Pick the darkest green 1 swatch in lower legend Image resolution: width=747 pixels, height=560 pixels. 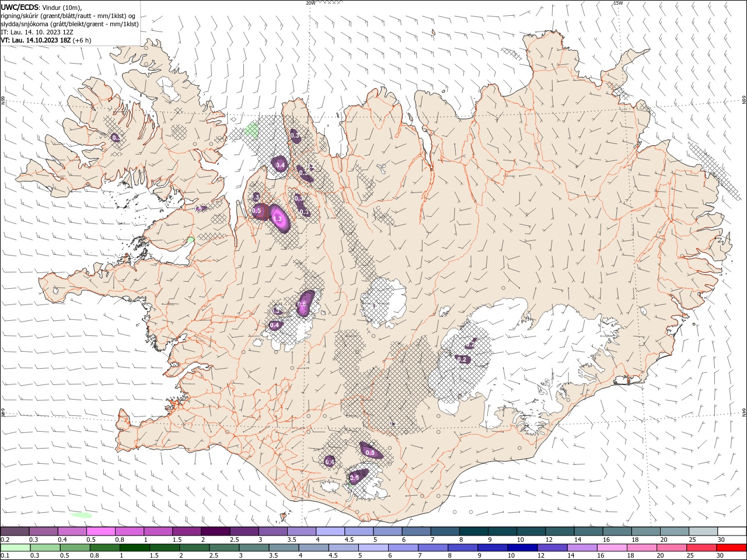(134, 548)
